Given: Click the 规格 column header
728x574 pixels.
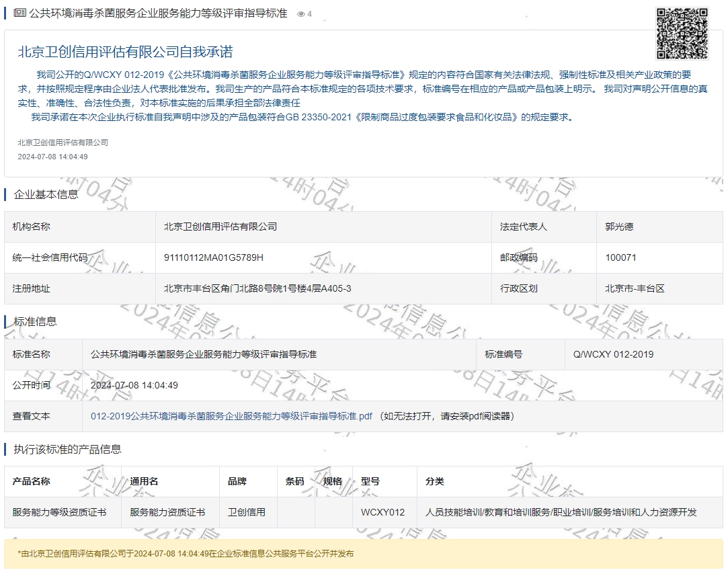Looking at the screenshot, I should coord(333,481).
